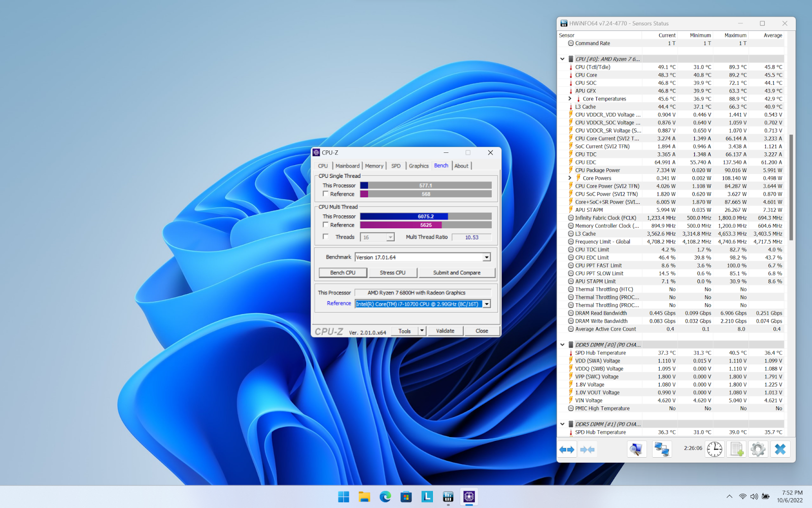Click the Close button in CPU-Z footer
Screen dimensions: 812x508
pos(482,331)
